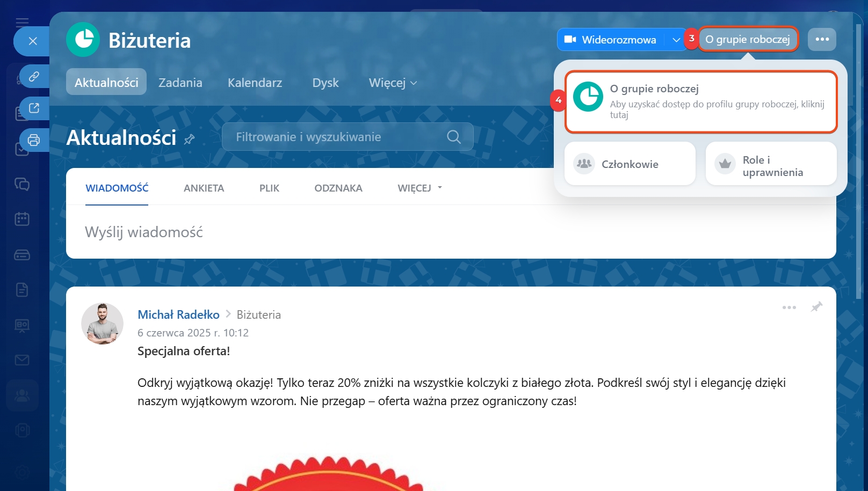Open group in new window icon
This screenshot has height=491, width=868.
[34, 108]
